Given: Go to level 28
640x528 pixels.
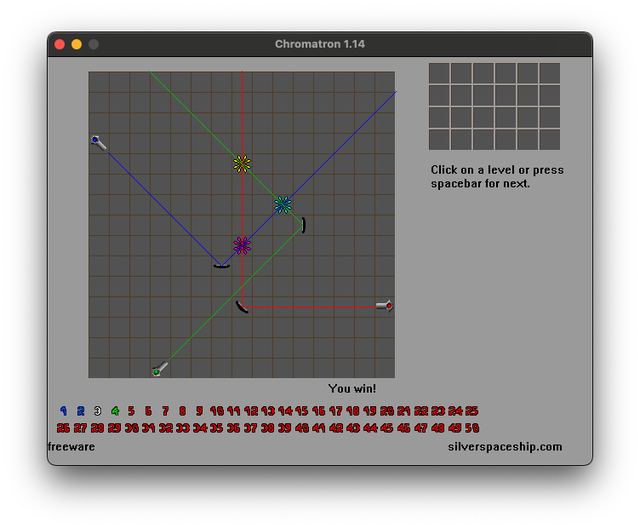Looking at the screenshot, I should pyautogui.click(x=97, y=428).
